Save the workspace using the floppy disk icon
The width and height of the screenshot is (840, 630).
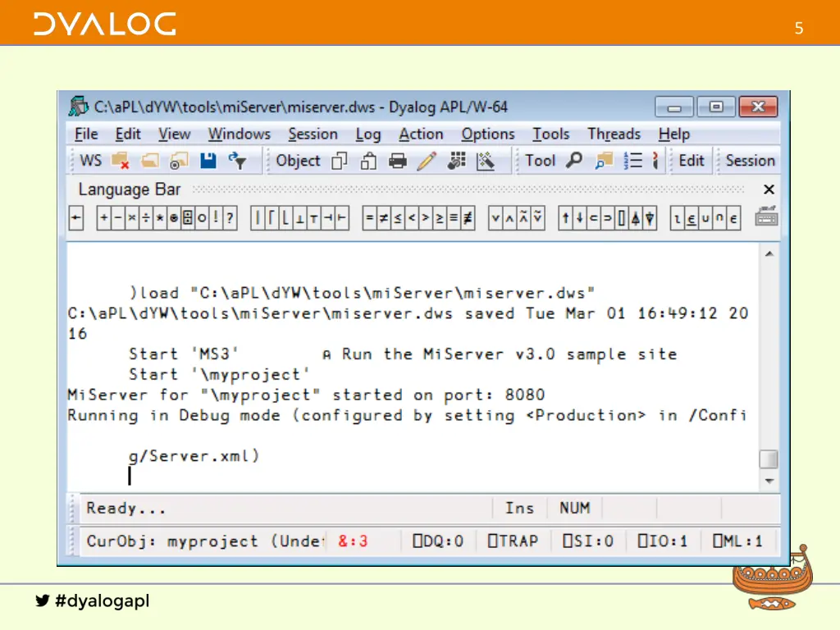(208, 161)
